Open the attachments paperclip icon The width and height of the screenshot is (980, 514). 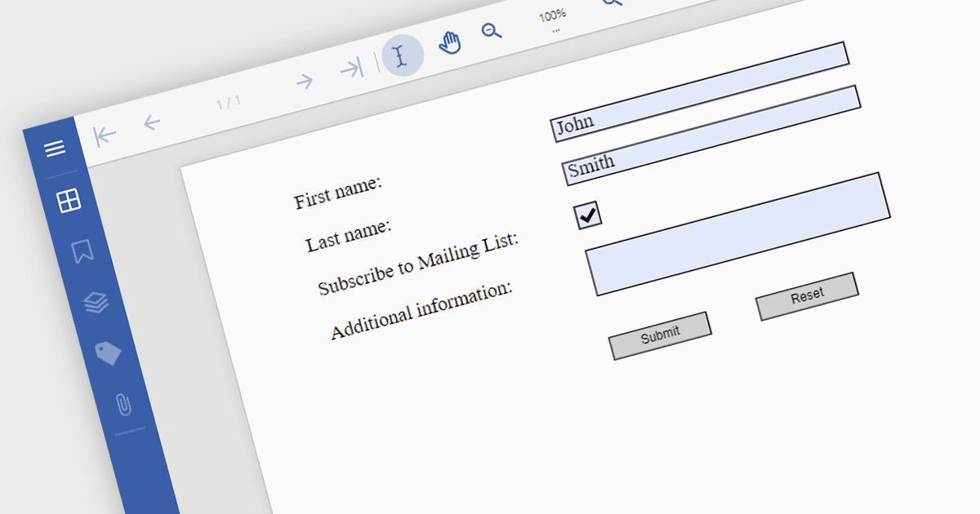point(123,404)
